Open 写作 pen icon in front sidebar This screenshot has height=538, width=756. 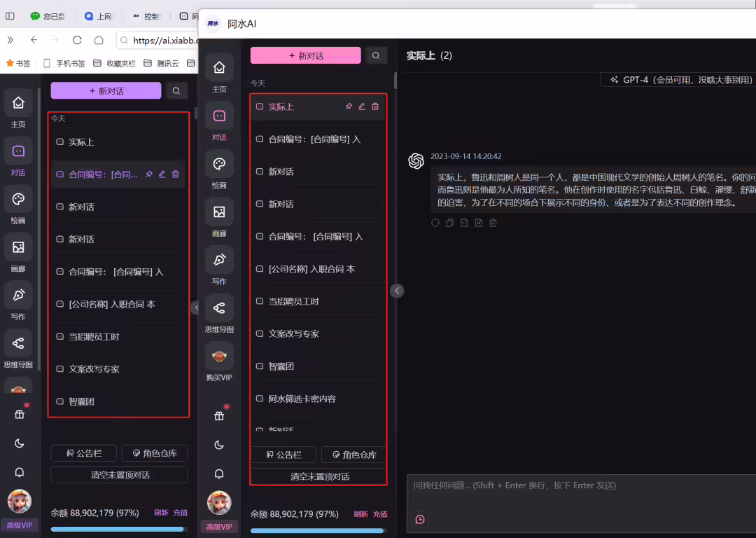[219, 260]
